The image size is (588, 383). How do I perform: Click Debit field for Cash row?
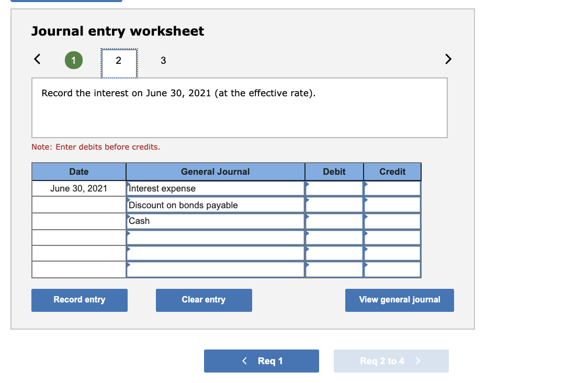click(334, 221)
